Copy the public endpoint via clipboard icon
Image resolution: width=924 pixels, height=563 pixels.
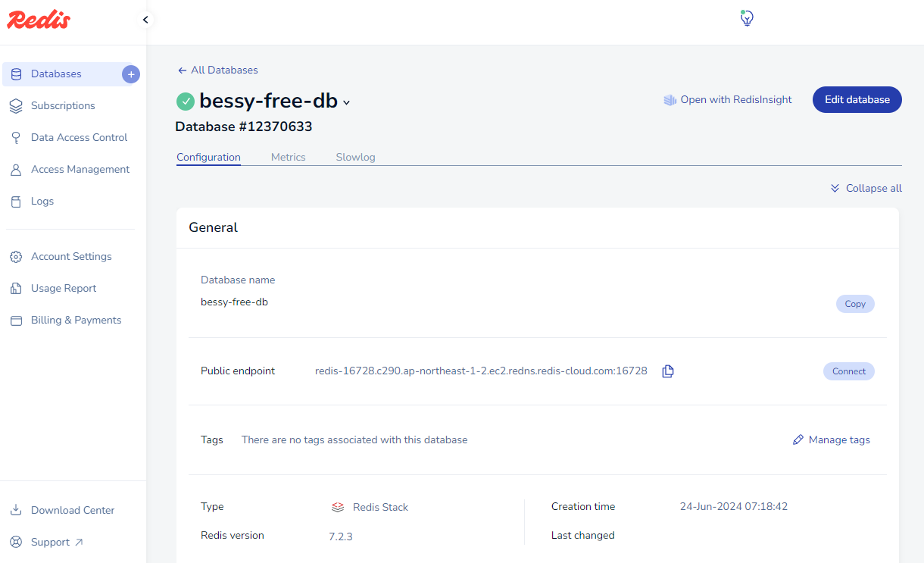pyautogui.click(x=668, y=371)
